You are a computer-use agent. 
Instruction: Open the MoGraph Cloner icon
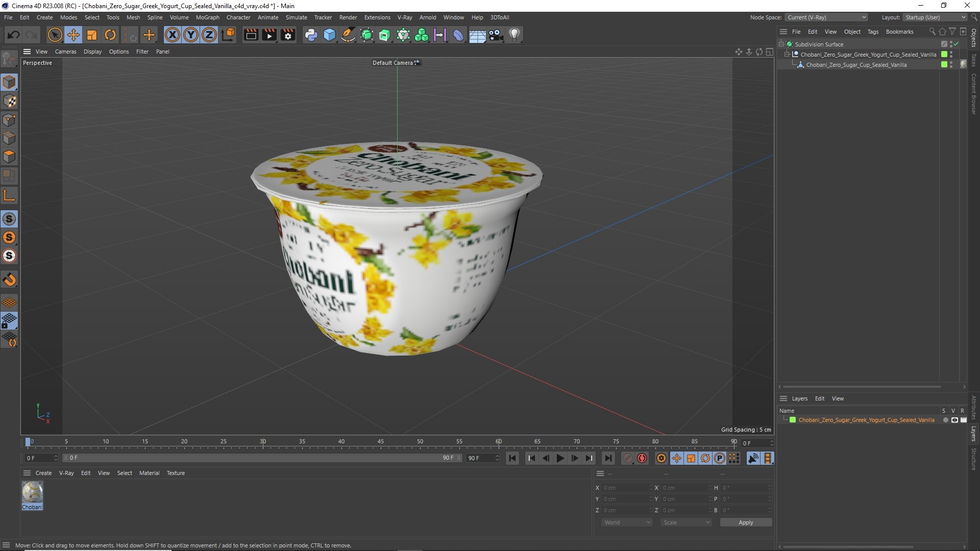pos(422,35)
